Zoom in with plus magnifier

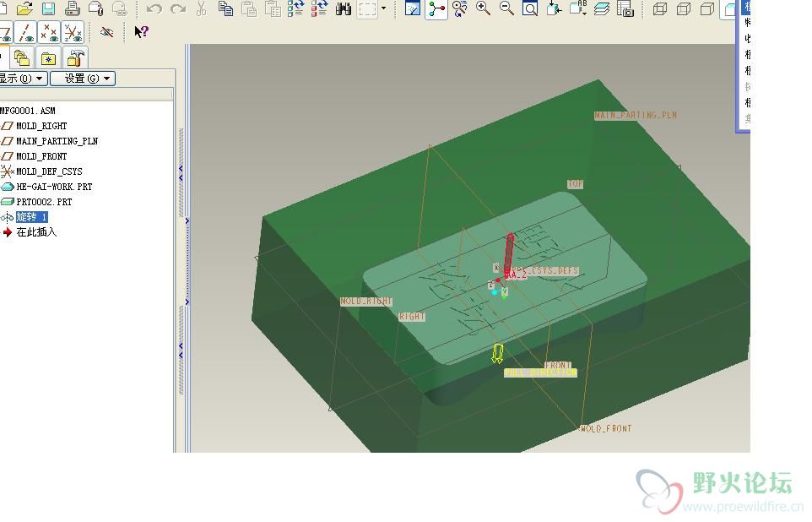(x=483, y=8)
